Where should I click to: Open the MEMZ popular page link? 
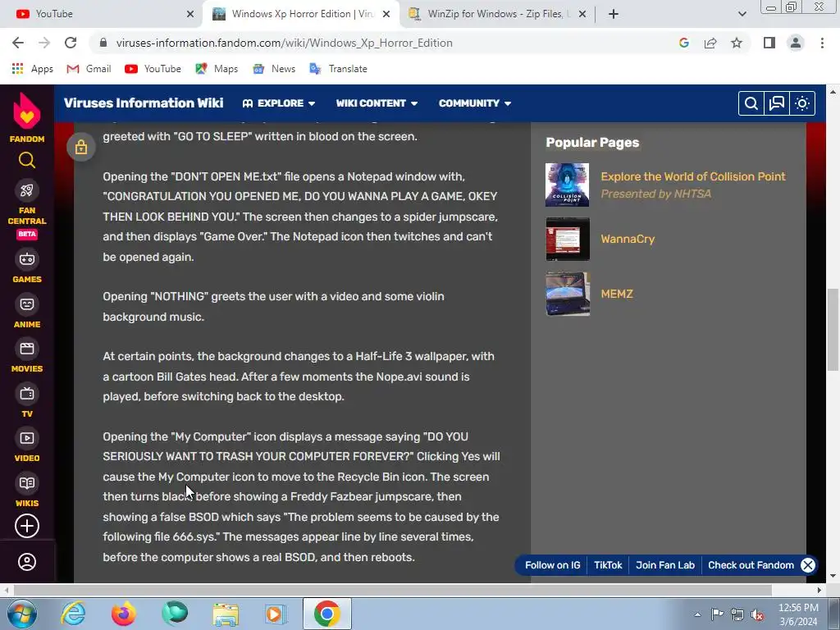(617, 294)
